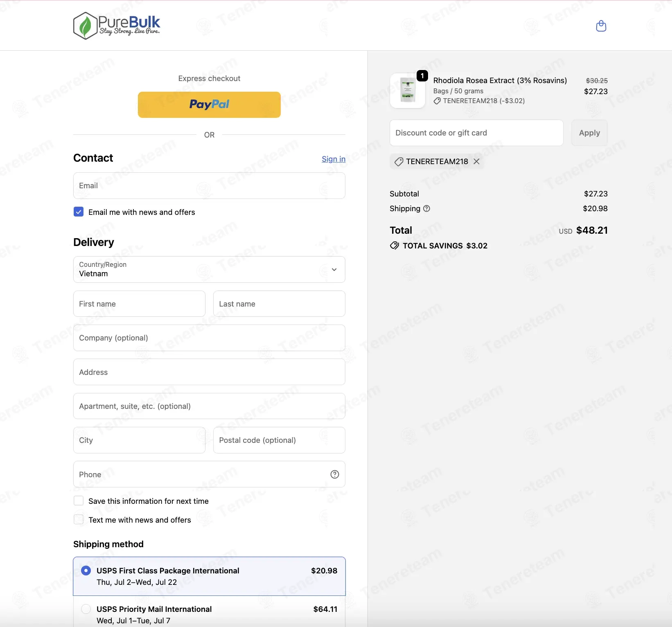The image size is (672, 627).
Task: Check Save this information for next time
Action: 79,501
